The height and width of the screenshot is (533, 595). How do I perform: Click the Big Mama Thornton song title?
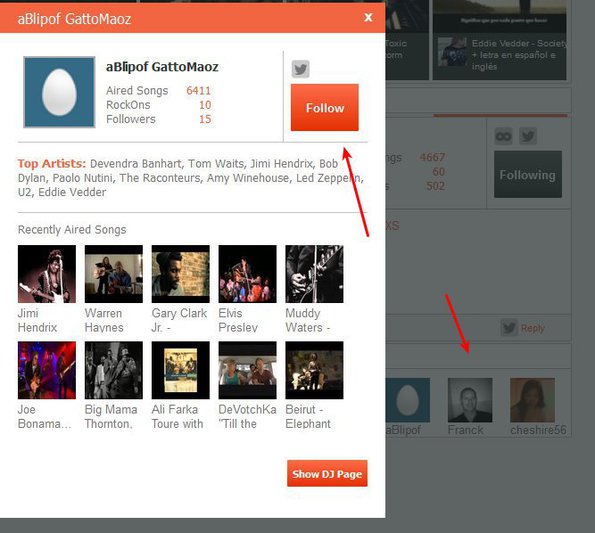pos(111,417)
